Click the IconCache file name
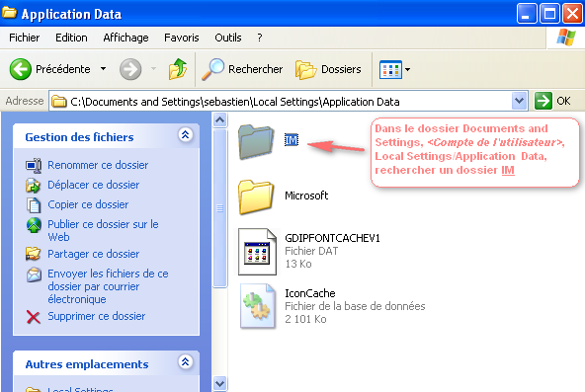585x392 pixels. [x=309, y=293]
